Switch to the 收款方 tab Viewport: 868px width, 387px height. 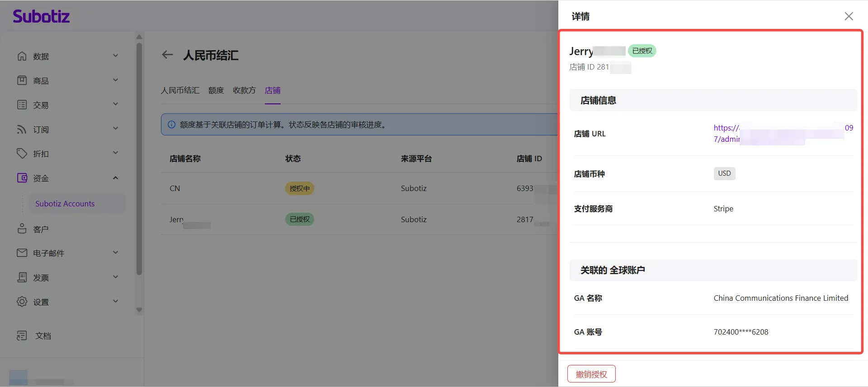click(x=244, y=90)
